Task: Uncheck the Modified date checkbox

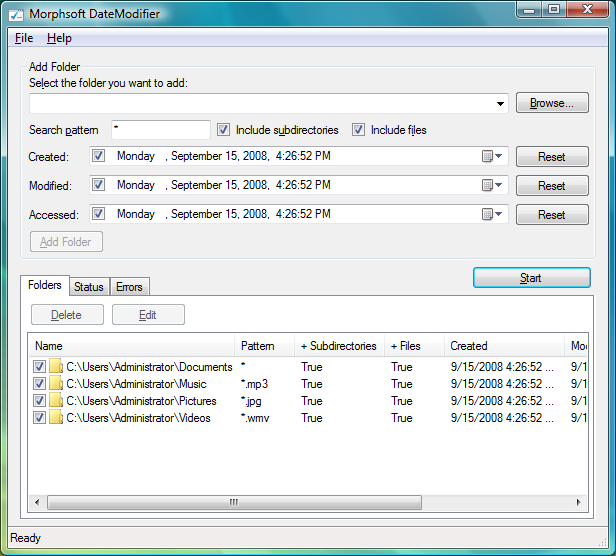Action: click(98, 185)
